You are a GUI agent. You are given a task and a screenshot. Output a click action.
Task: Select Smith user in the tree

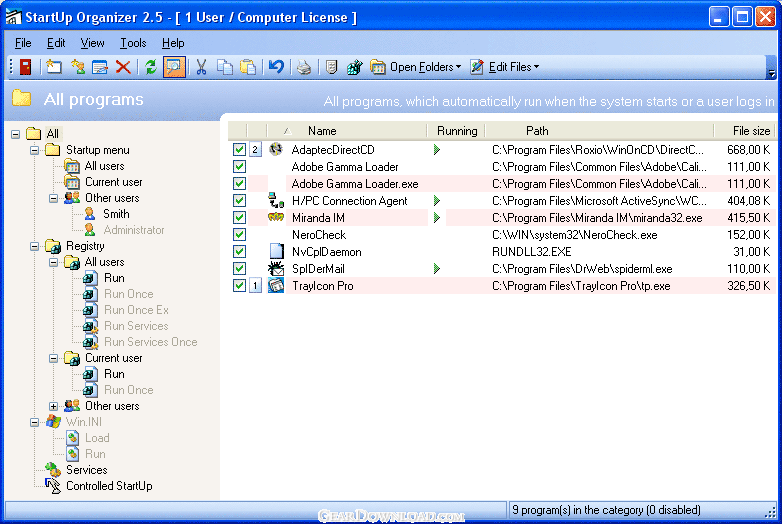pyautogui.click(x=116, y=214)
